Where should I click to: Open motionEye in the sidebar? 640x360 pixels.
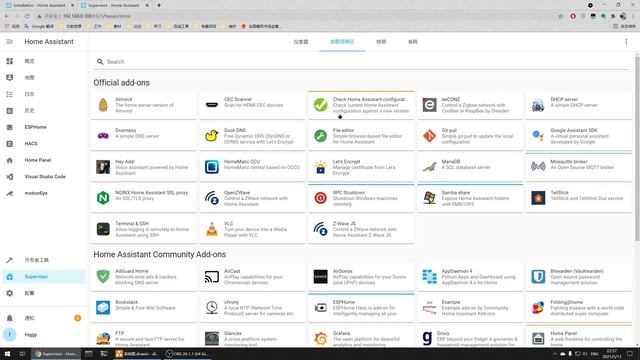pos(44,193)
